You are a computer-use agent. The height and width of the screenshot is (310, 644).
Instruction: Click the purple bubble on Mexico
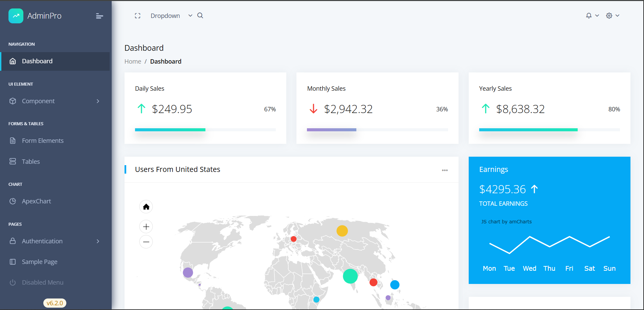188,272
